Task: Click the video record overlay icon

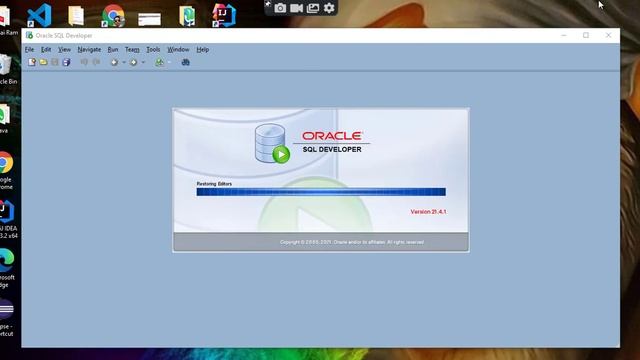Action: (x=296, y=8)
